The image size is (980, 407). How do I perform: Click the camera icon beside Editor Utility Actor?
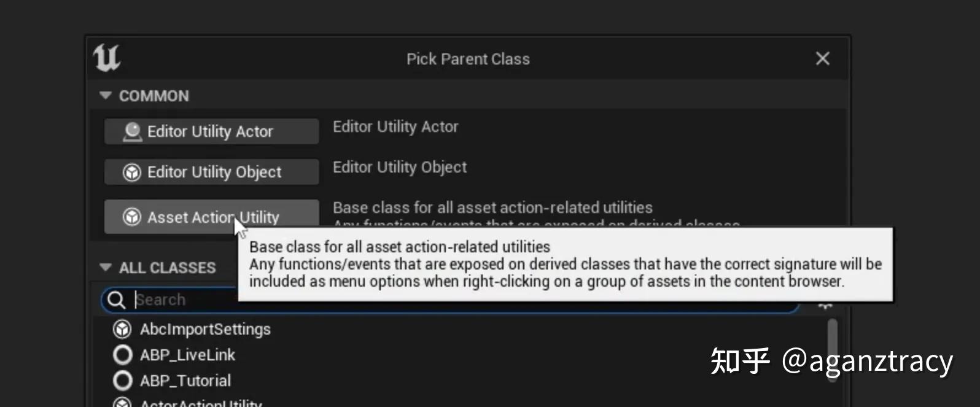tap(131, 131)
